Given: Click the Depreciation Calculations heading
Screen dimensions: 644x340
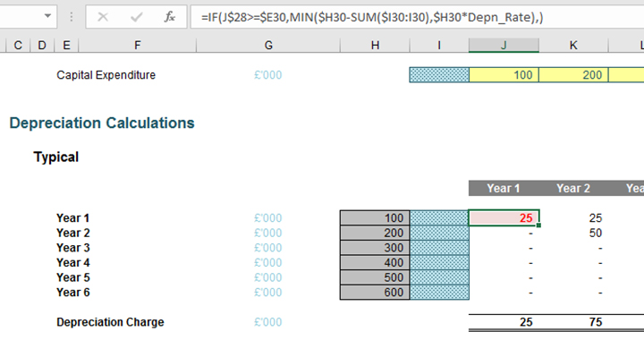Looking at the screenshot, I should tap(102, 123).
